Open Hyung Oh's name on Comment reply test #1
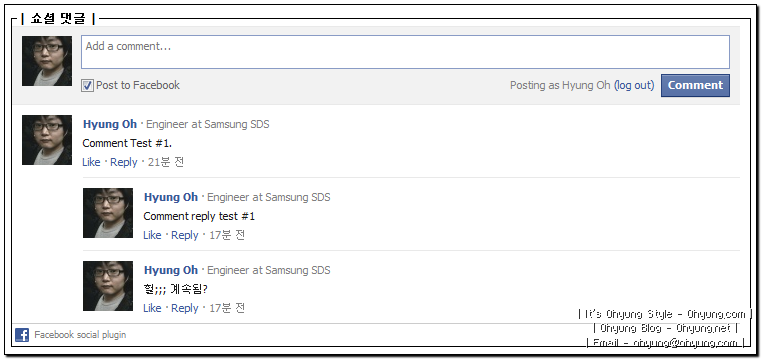Image resolution: width=762 pixels, height=360 pixels. (171, 197)
